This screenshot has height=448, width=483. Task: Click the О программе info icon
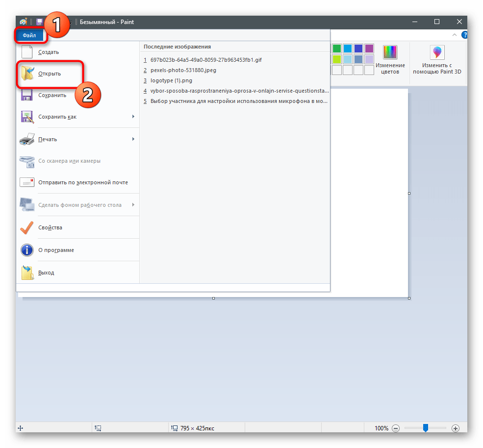27,250
